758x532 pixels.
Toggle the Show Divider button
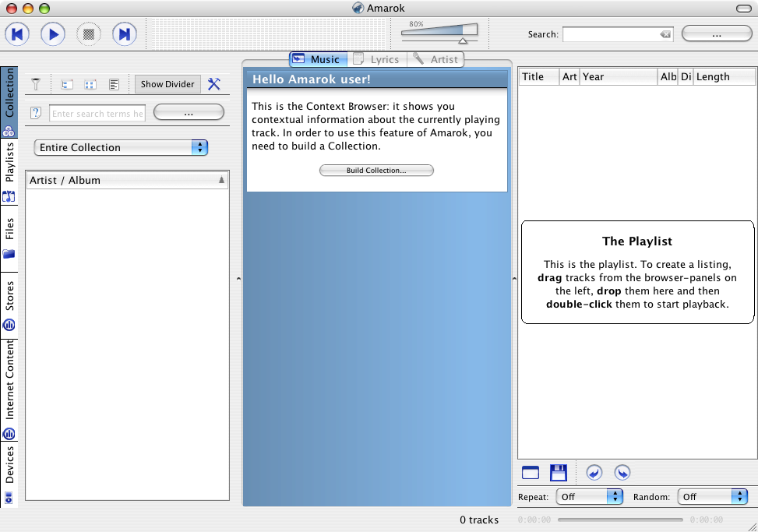[167, 84]
